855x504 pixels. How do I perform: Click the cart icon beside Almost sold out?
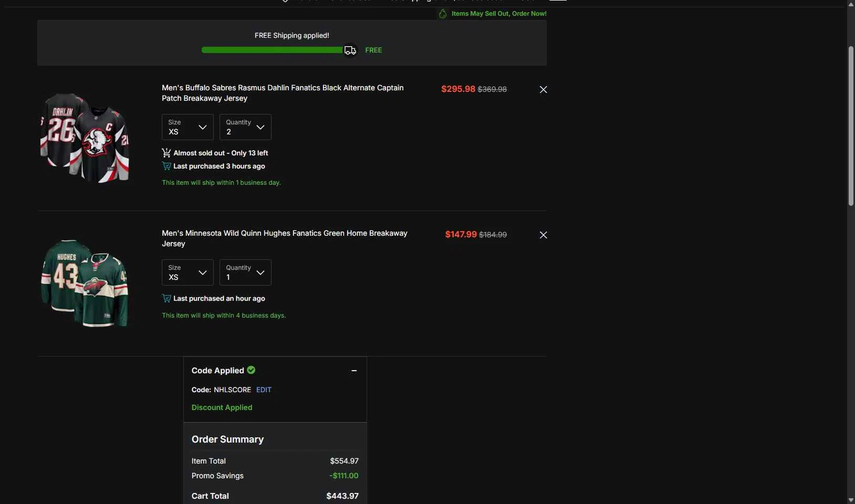pos(166,153)
